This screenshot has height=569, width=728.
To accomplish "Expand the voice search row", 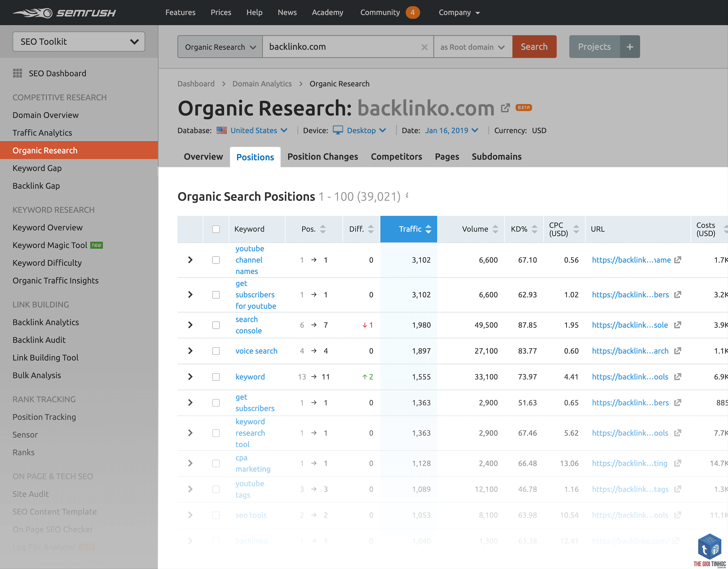I will (x=190, y=351).
